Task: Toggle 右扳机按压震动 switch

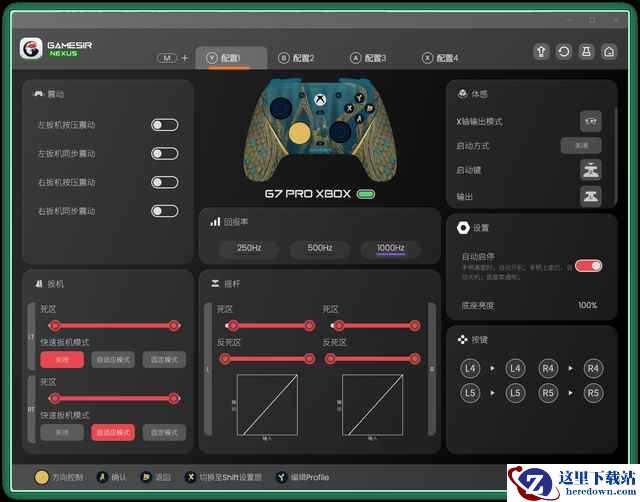Action: click(x=164, y=182)
